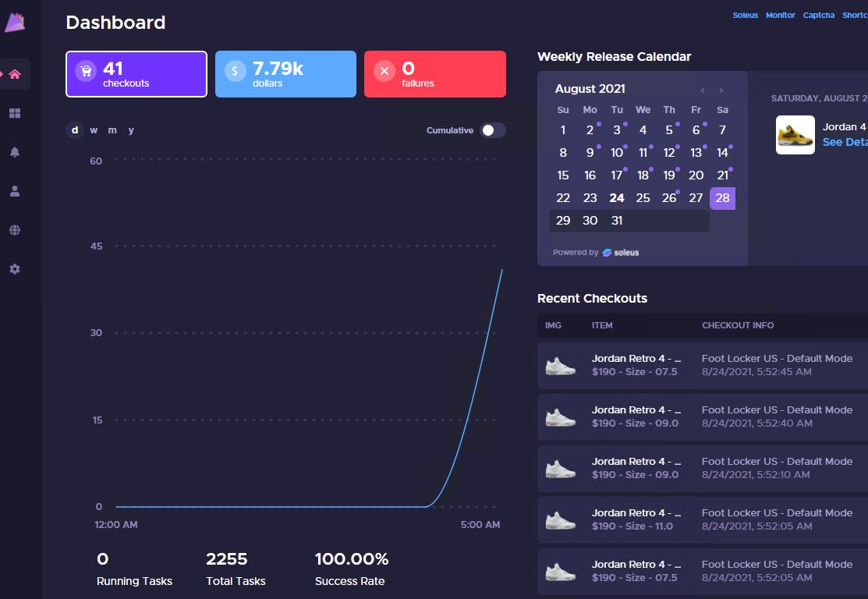Open the grid tasks icon in sidebar
Viewport: 868px width, 599px height.
[15, 113]
